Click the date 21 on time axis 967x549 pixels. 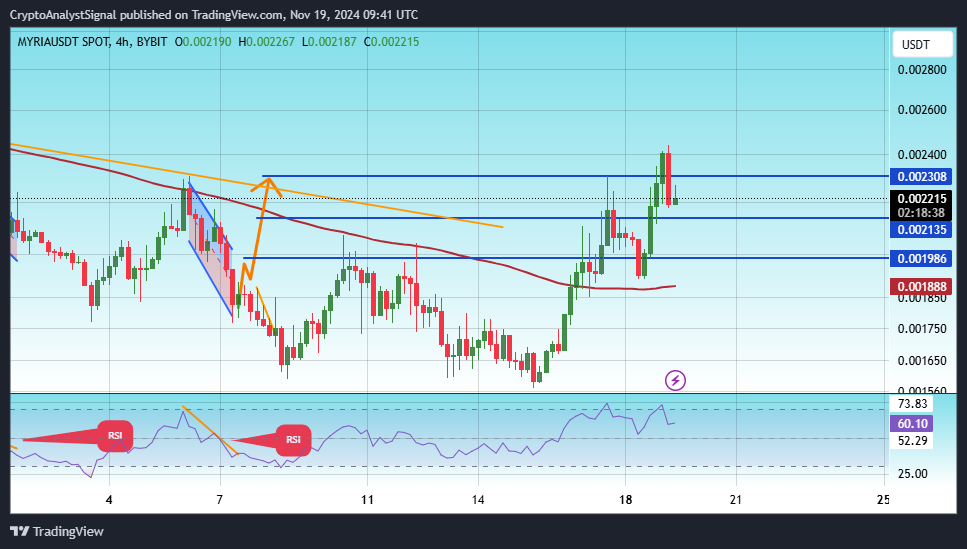[x=735, y=499]
